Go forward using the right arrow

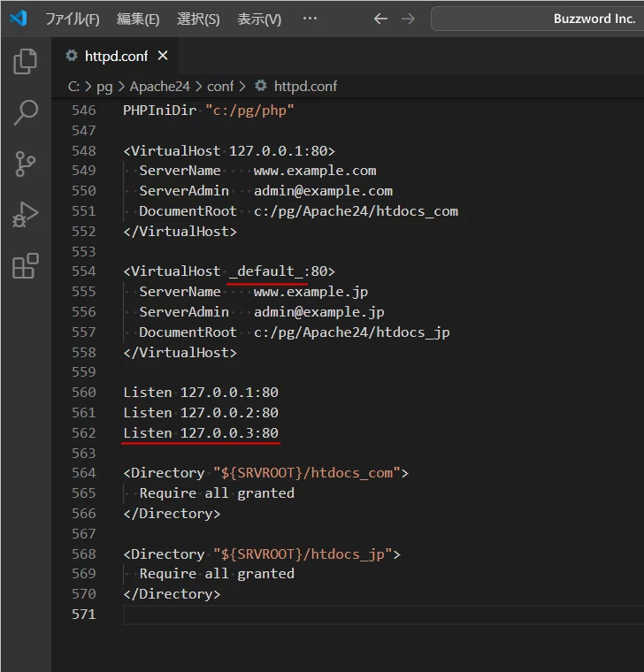tap(408, 19)
